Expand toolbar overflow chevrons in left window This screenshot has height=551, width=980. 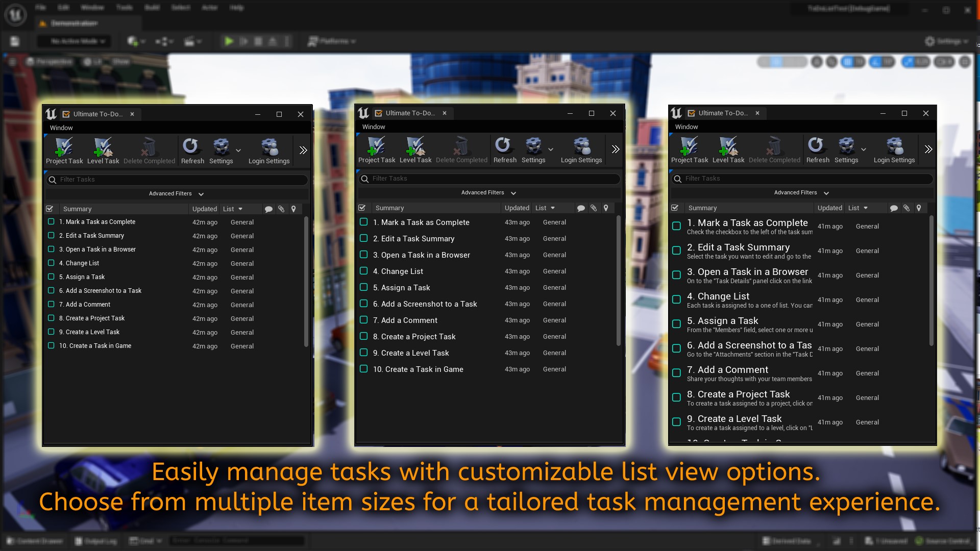303,151
